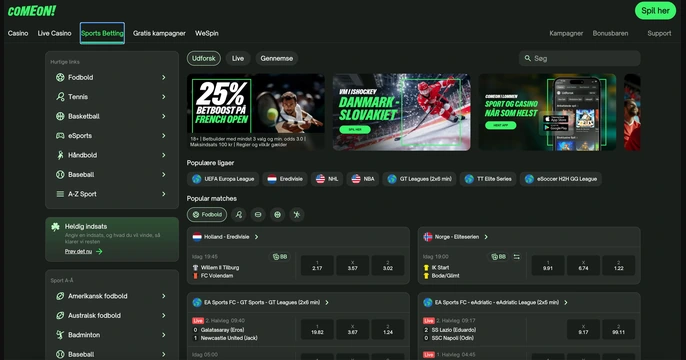Click the clover icon on Heldig indsats card
This screenshot has height=360, width=686.
click(x=55, y=227)
